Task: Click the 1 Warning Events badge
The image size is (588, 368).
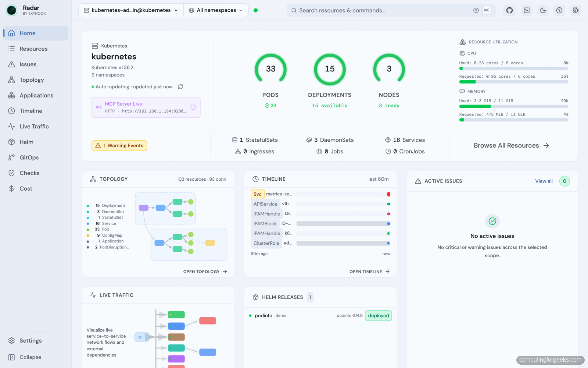Action: click(x=119, y=146)
